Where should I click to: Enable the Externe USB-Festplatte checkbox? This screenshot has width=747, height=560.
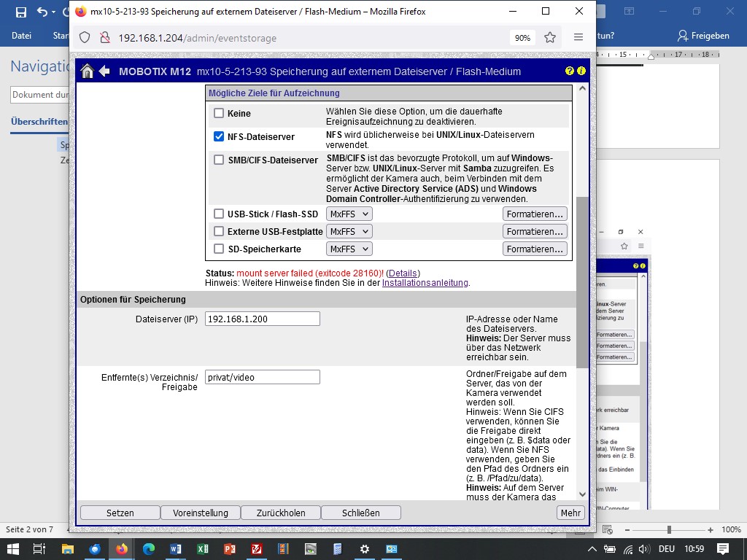click(219, 231)
